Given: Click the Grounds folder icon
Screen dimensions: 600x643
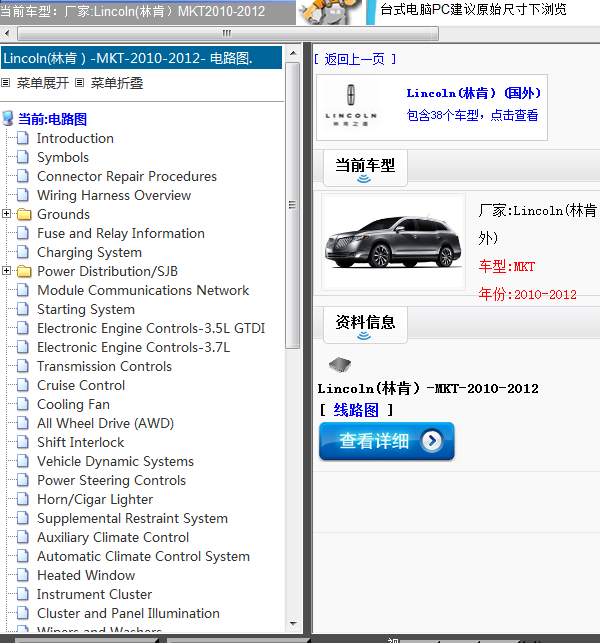Looking at the screenshot, I should [24, 214].
